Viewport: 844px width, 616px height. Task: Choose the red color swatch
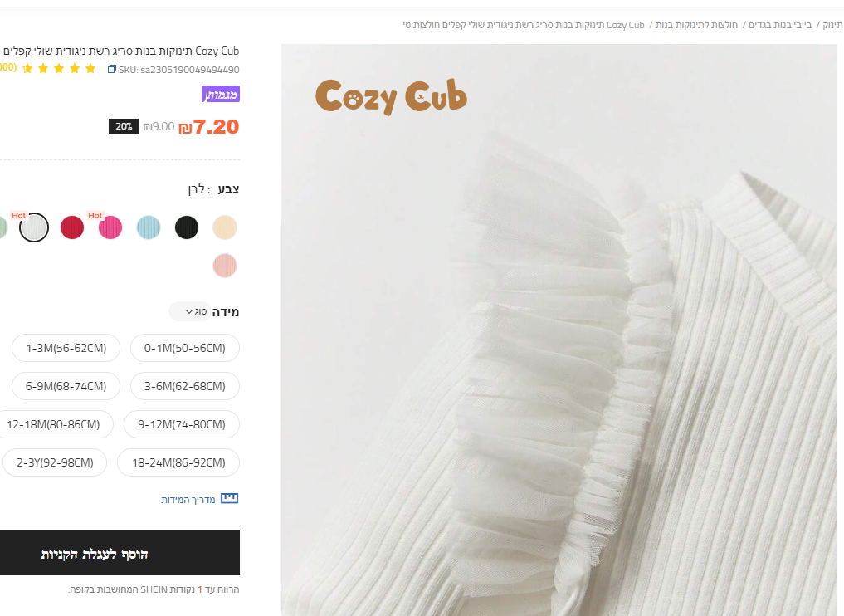pos(72,227)
